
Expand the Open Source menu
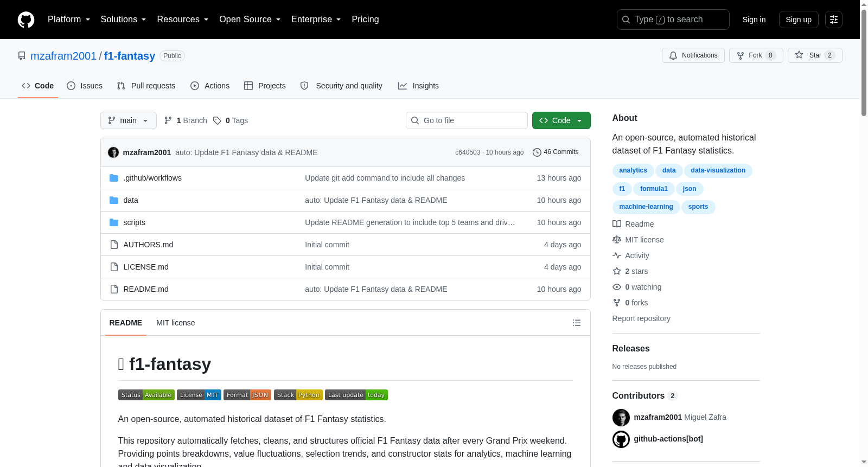point(250,20)
